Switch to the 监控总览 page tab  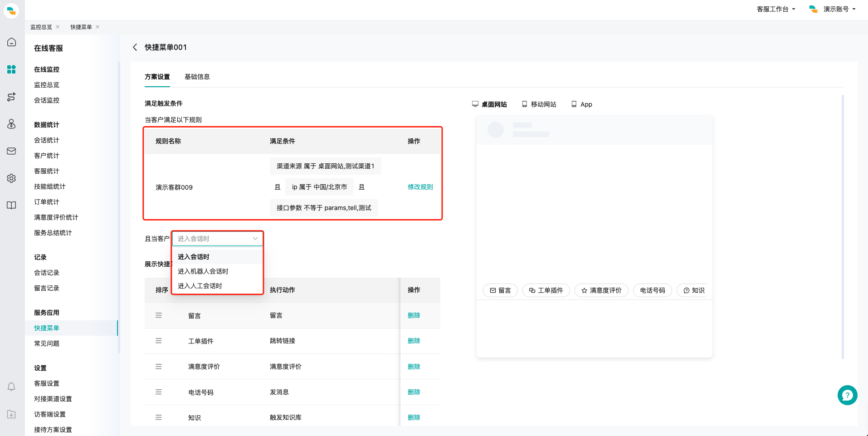point(41,27)
